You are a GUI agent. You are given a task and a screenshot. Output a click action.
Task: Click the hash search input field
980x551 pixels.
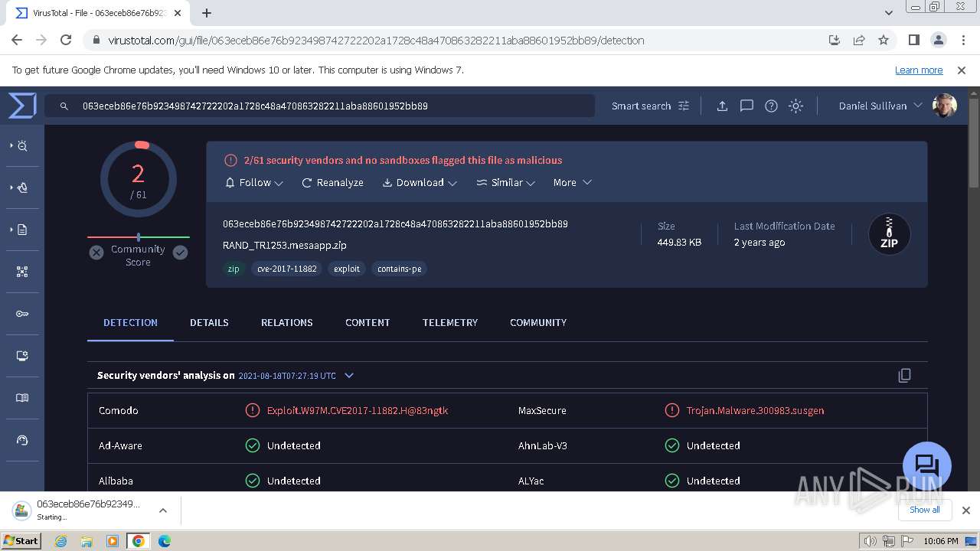click(x=319, y=106)
